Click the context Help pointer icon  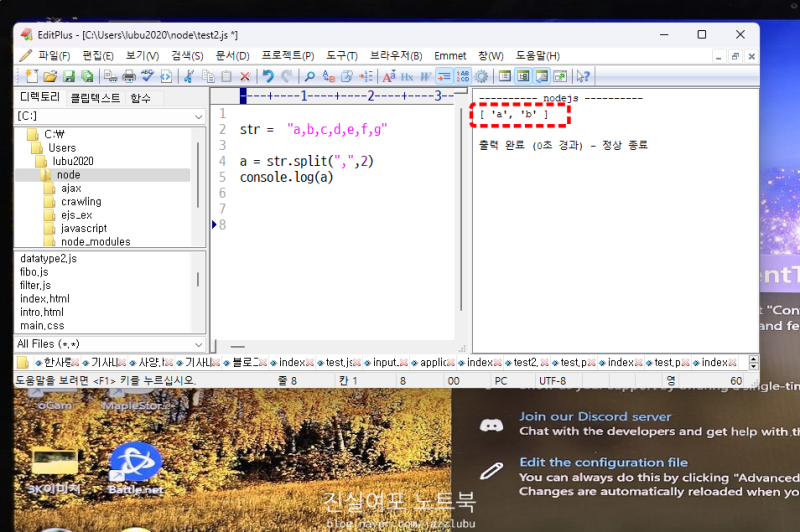coord(583,77)
